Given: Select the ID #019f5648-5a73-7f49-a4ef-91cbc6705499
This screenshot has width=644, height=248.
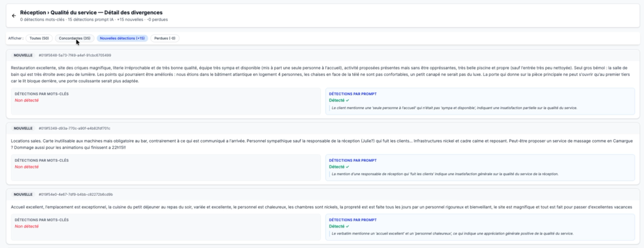Looking at the screenshot, I should coord(75,55).
